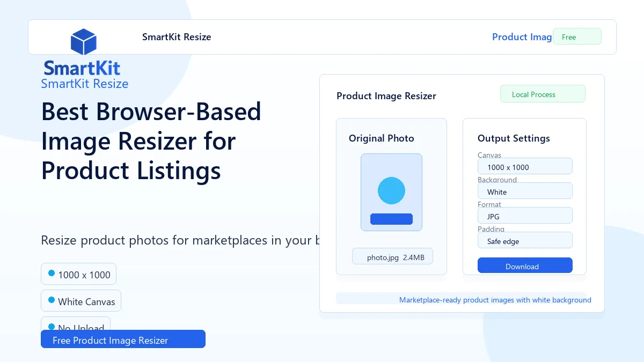Select the Canvas 1000 x 1000 field
Screen dimensions: 644x362
[525, 166]
